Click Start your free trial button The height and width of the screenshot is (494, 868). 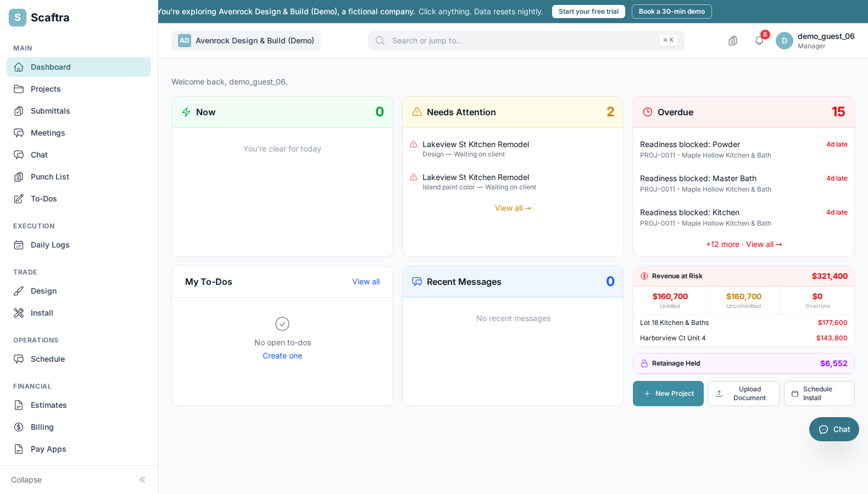(588, 12)
